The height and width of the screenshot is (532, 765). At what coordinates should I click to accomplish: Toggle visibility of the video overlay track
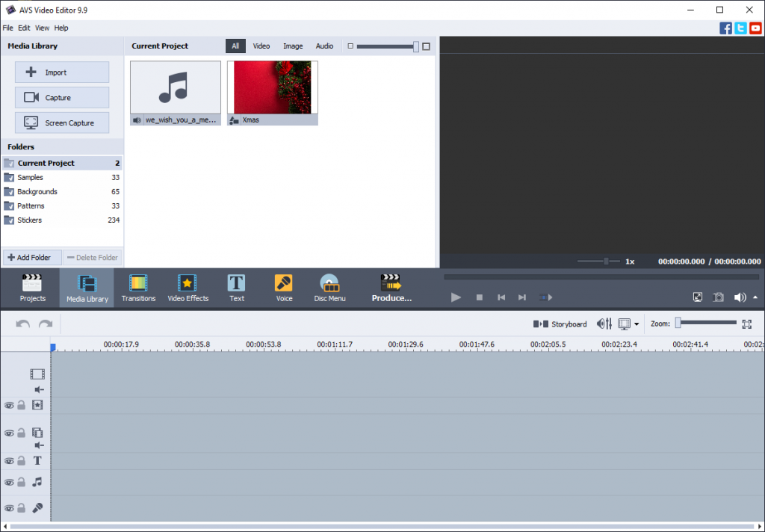(x=9, y=433)
